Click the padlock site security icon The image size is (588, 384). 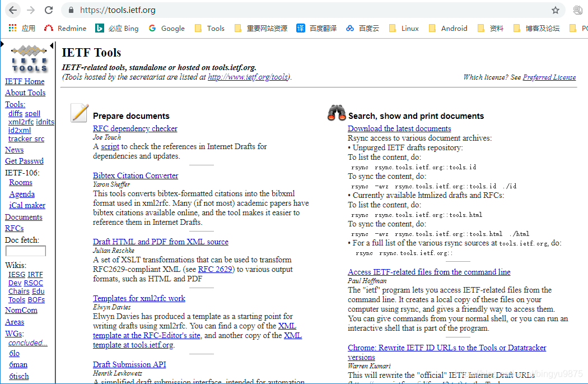[x=71, y=10]
